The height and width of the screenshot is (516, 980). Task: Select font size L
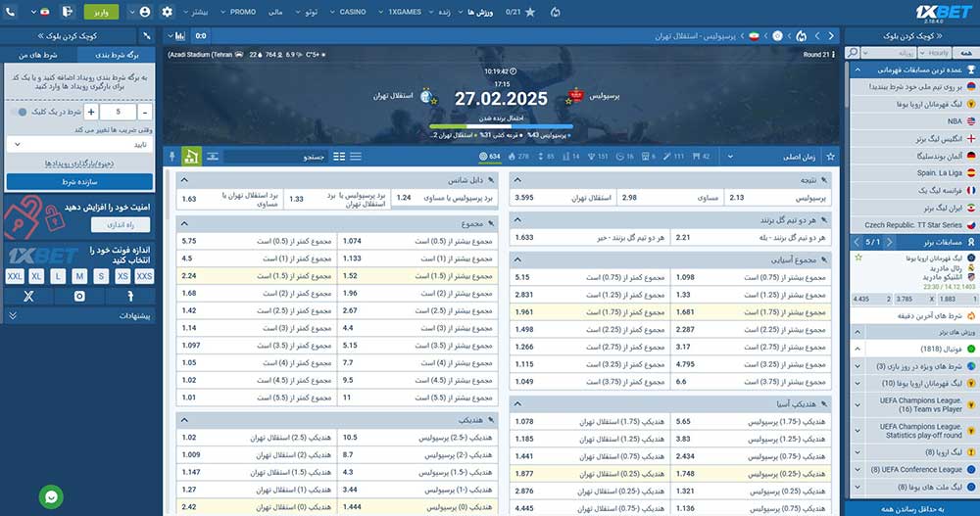[x=58, y=276]
